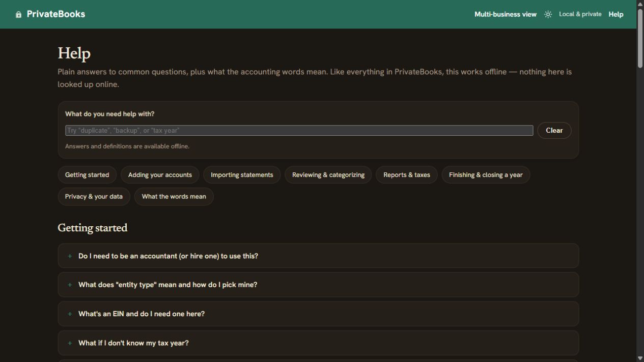Image resolution: width=644 pixels, height=362 pixels.
Task: Expand the entity type question
Action: pos(318,285)
